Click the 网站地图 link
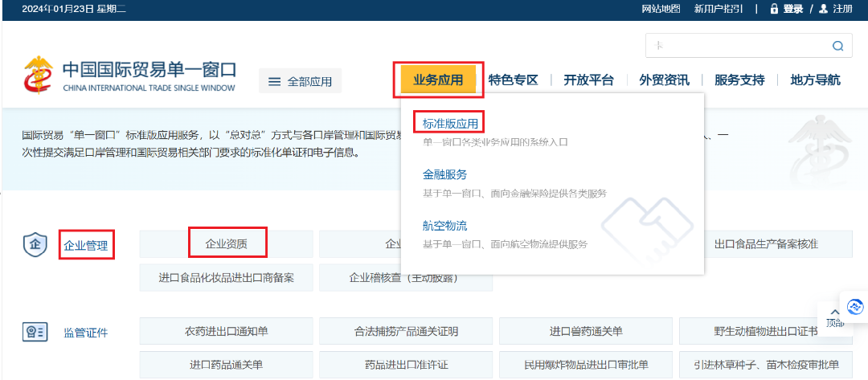This screenshot has width=868, height=380. coord(661,9)
